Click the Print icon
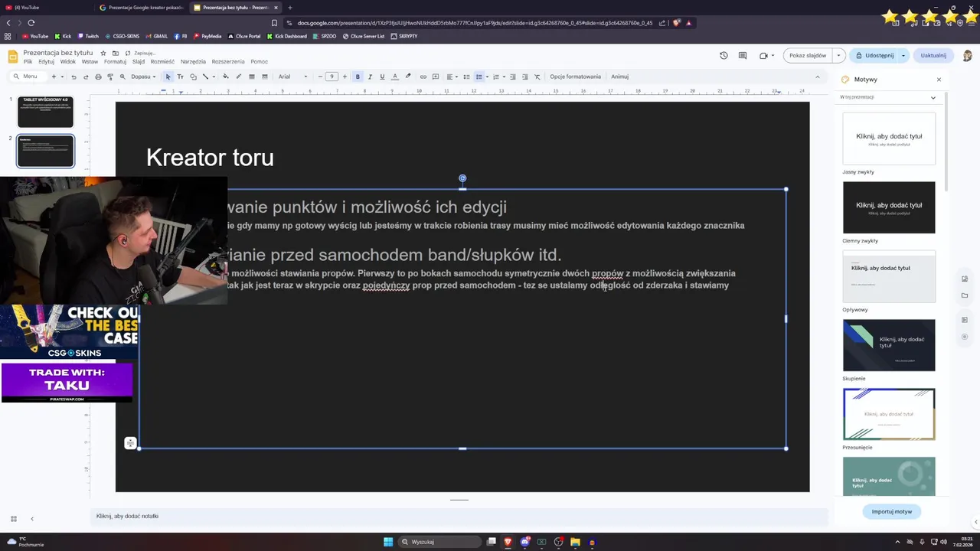This screenshot has height=551, width=980. click(98, 77)
